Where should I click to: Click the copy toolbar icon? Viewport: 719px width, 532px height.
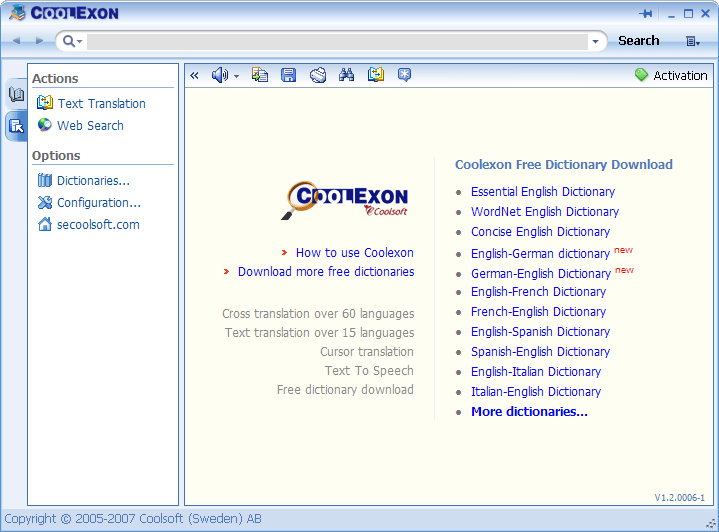click(x=260, y=75)
